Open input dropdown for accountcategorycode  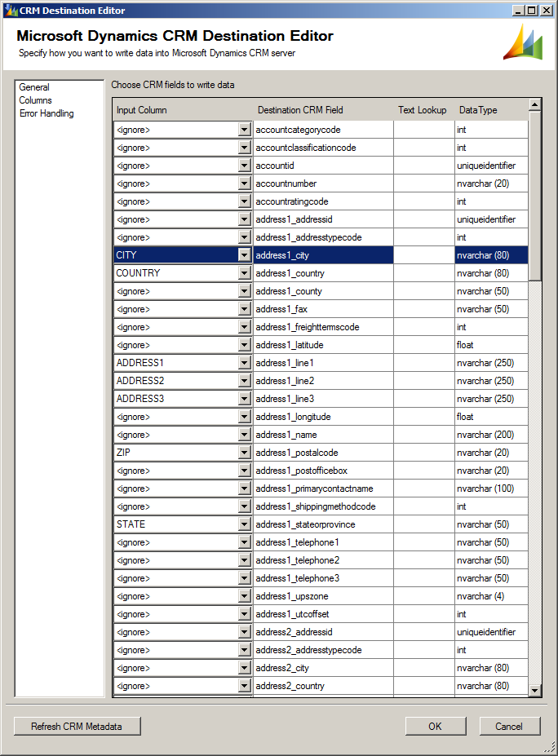point(245,130)
